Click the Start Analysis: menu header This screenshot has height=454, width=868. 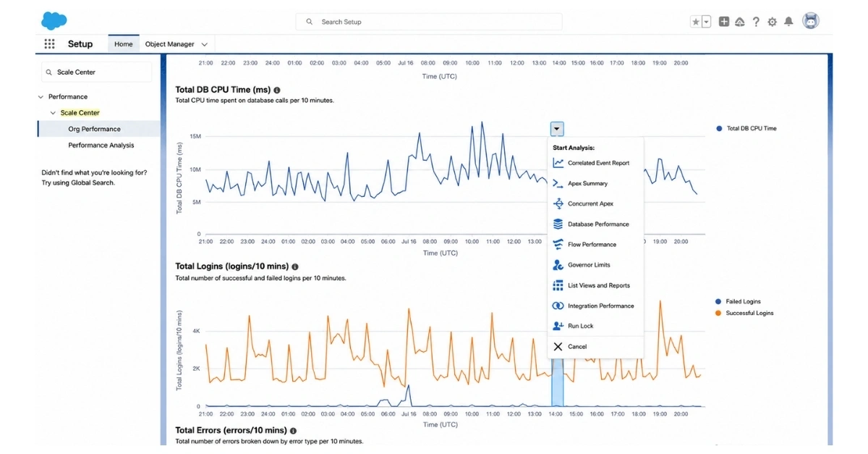coord(574,148)
